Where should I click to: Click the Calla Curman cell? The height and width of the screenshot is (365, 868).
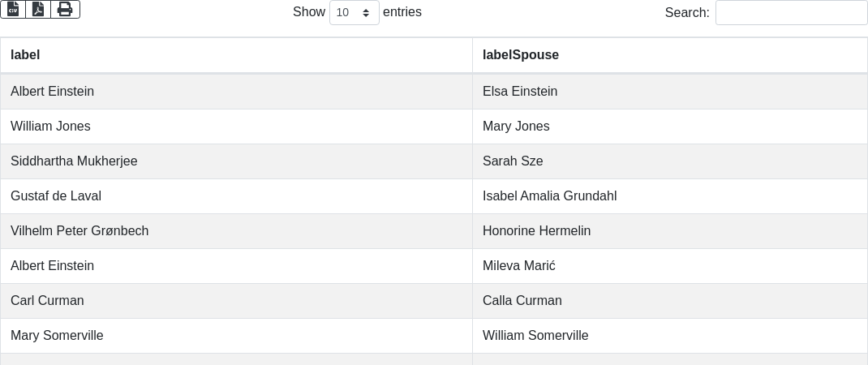(x=522, y=301)
